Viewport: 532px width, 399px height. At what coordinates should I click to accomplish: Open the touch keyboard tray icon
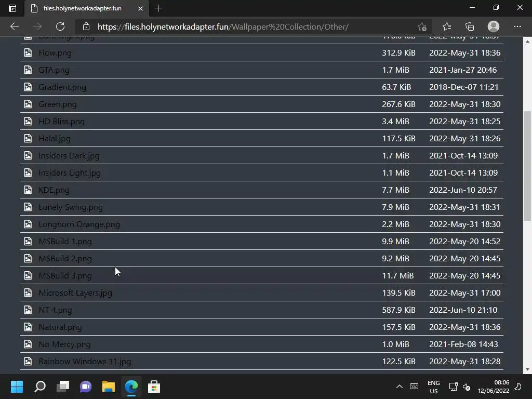click(x=414, y=387)
